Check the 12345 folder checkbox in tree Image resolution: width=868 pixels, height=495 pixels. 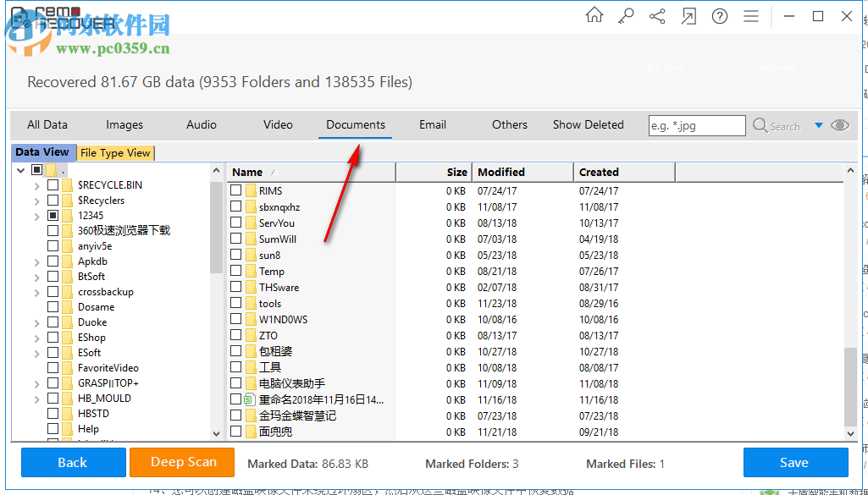(x=53, y=215)
